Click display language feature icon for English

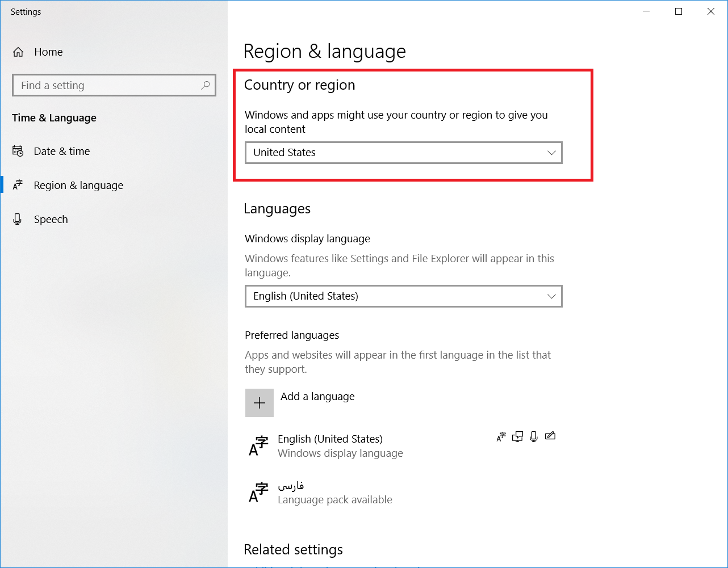(x=501, y=436)
